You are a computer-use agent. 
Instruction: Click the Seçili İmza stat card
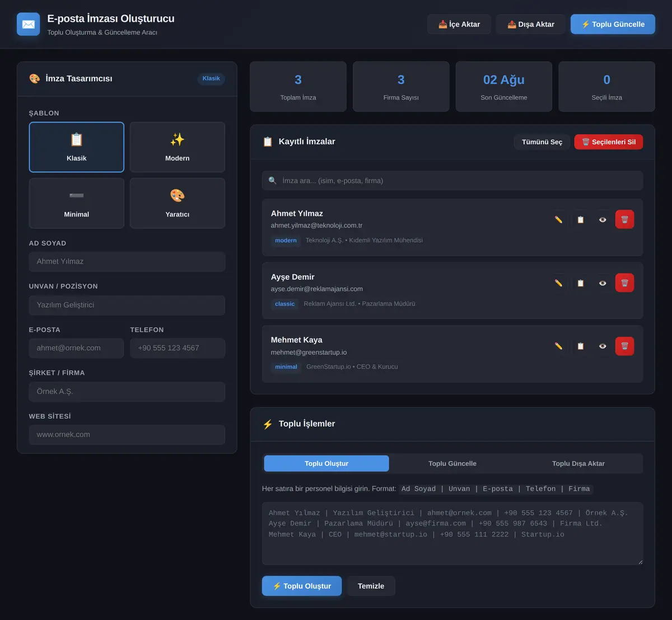point(607,87)
